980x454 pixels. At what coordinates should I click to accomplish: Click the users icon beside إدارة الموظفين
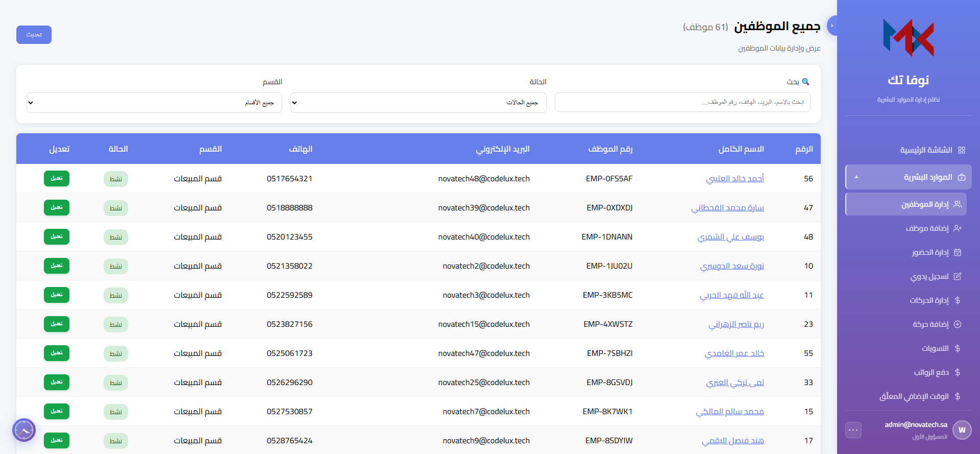point(958,204)
